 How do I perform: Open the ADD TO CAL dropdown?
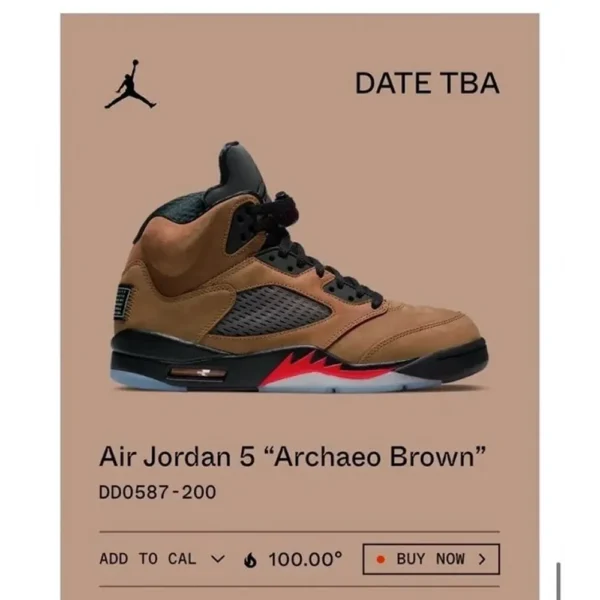click(162, 559)
